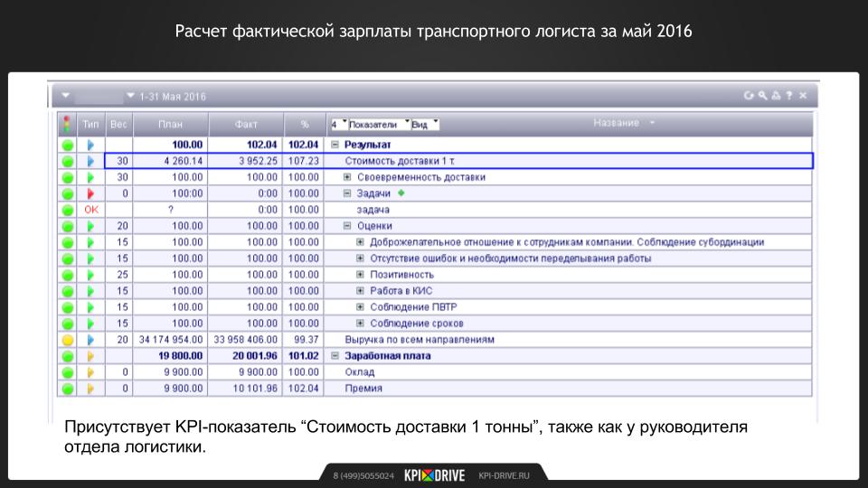Click red type arrow in Задачи row

[x=90, y=193]
